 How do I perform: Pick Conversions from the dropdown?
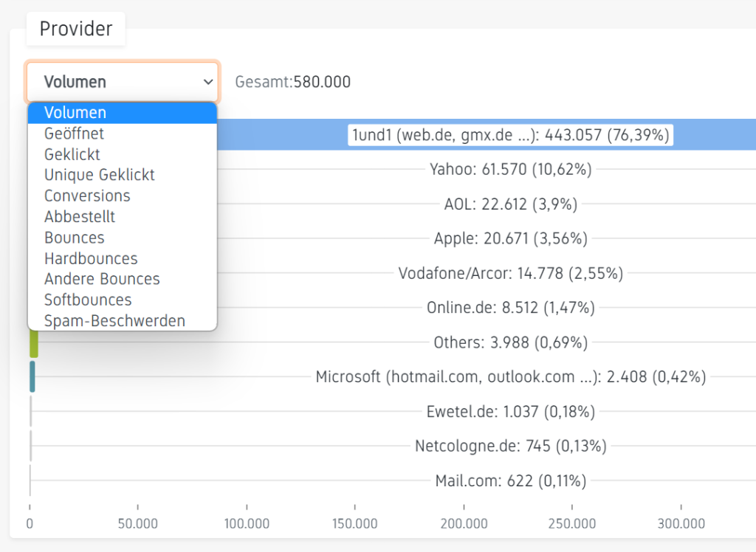point(87,196)
